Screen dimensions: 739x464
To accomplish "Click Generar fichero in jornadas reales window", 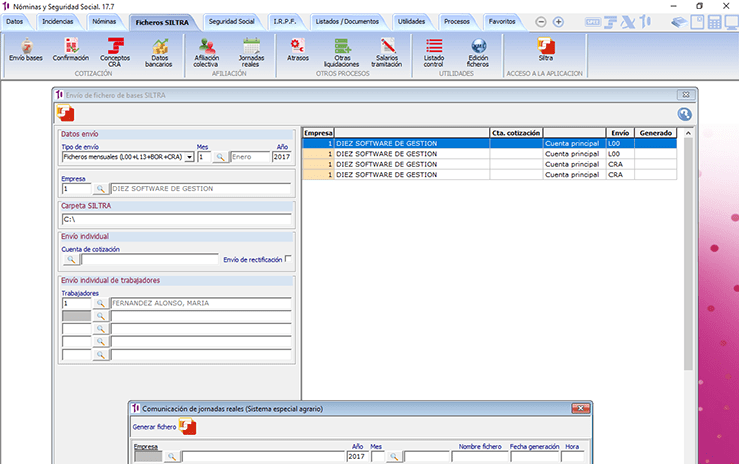I will click(x=165, y=427).
